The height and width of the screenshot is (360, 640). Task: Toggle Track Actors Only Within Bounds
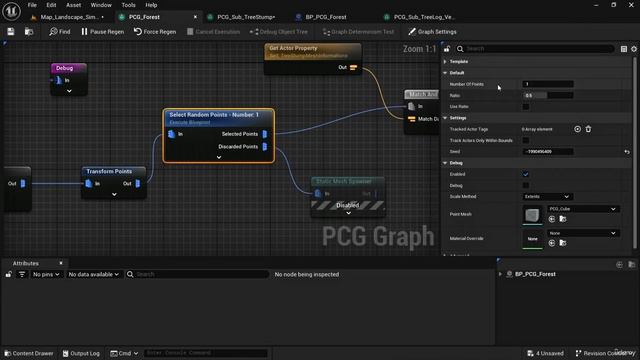pos(526,140)
